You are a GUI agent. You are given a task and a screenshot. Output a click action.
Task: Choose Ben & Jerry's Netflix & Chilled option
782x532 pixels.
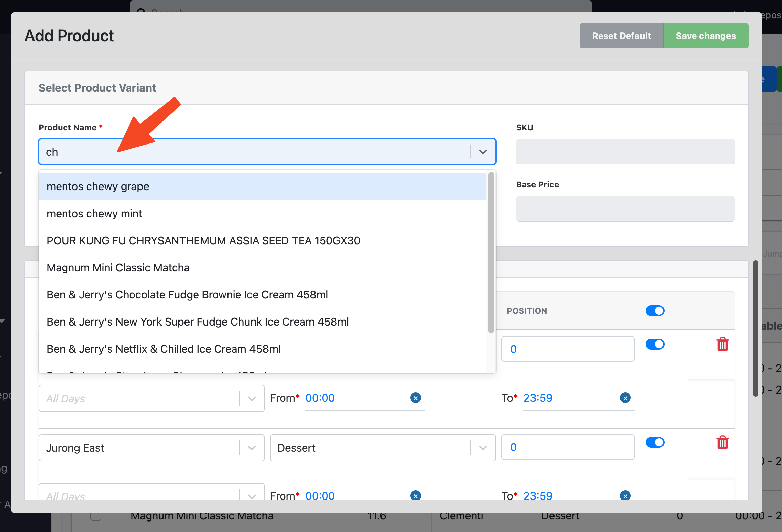pos(262,349)
